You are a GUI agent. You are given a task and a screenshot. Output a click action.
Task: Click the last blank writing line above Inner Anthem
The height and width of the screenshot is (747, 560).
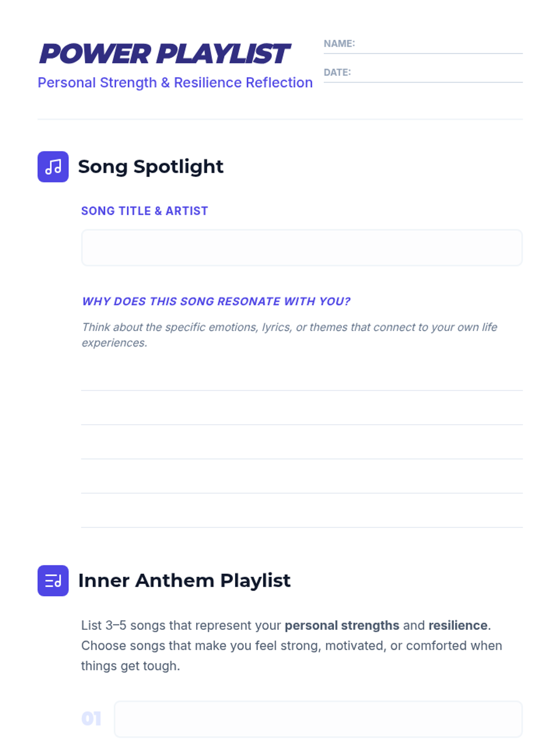[301, 519]
